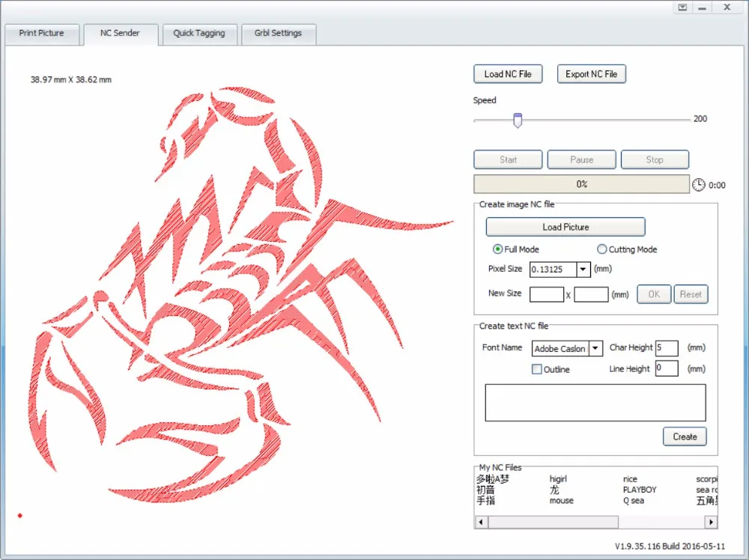Expand the Font Name dropdown
This screenshot has width=749, height=560.
(x=595, y=348)
